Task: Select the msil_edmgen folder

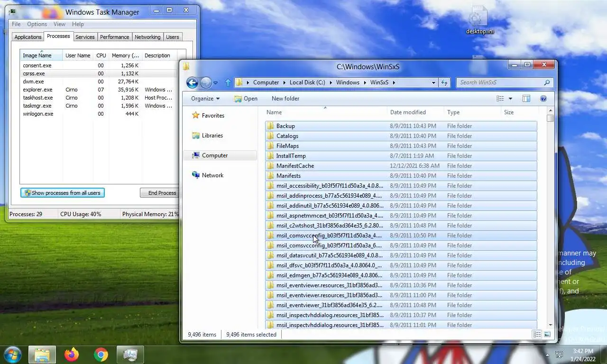Action: click(401, 275)
